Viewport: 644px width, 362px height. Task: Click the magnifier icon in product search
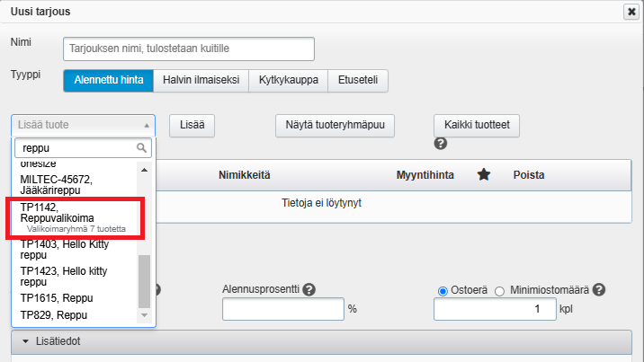click(x=141, y=148)
